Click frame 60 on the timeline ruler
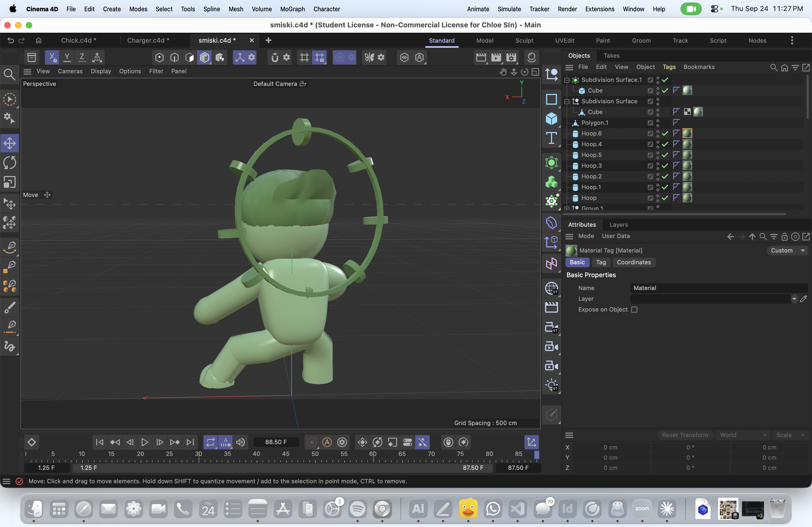 373,454
